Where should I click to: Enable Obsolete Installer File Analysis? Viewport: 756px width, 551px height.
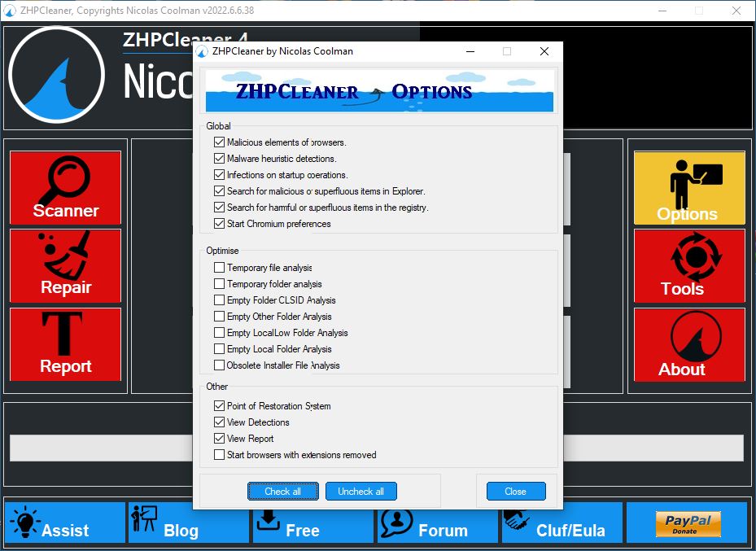point(220,365)
